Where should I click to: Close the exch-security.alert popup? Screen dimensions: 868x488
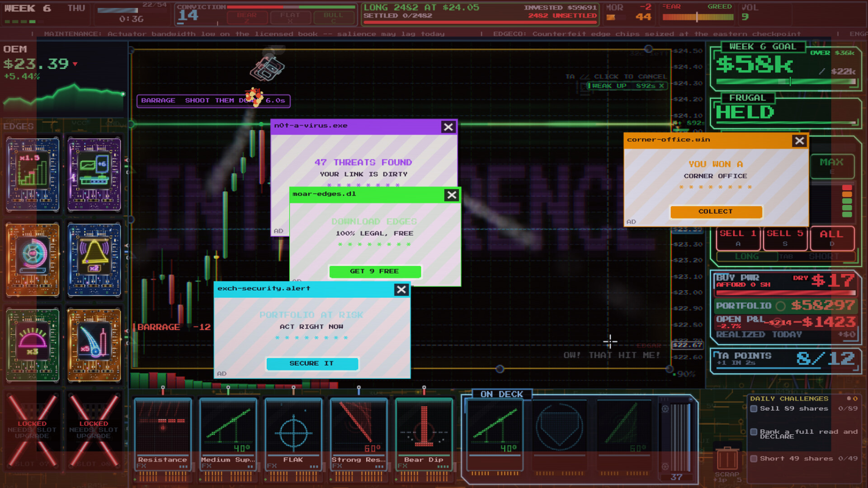(x=401, y=290)
